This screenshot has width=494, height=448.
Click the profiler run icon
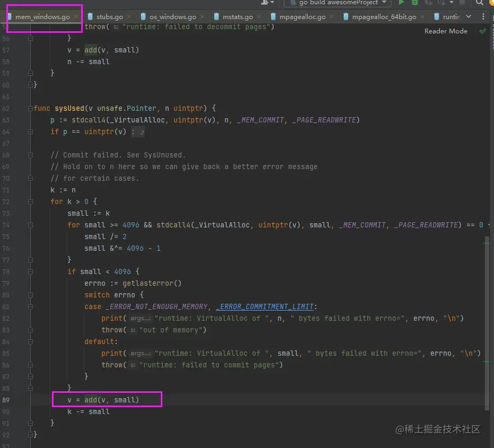pyautogui.click(x=441, y=3)
